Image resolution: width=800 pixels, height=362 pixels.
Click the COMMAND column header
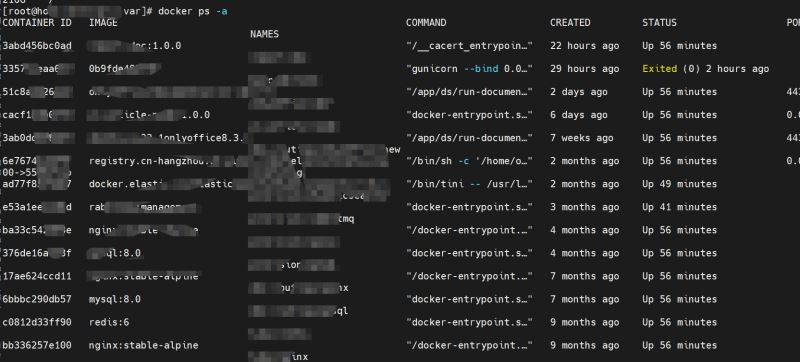point(426,23)
